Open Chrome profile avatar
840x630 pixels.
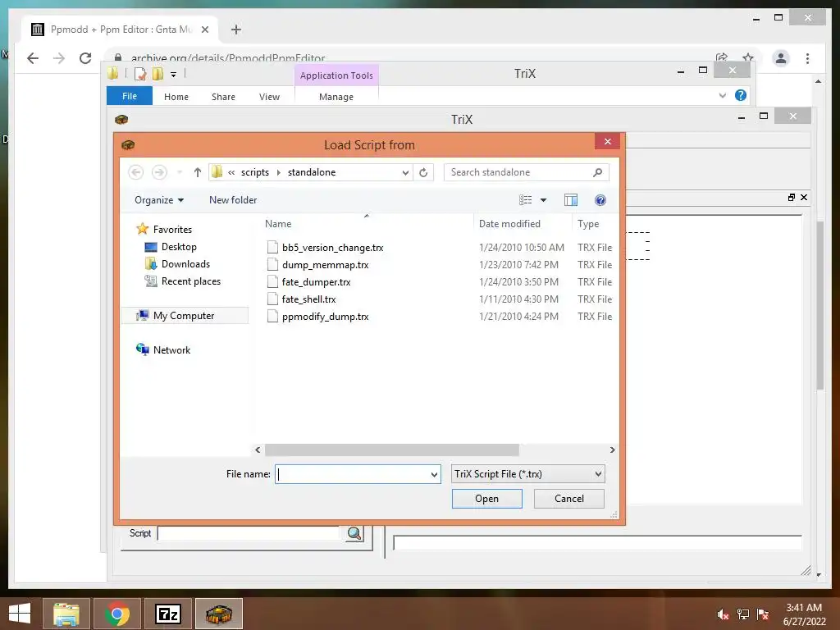point(781,58)
